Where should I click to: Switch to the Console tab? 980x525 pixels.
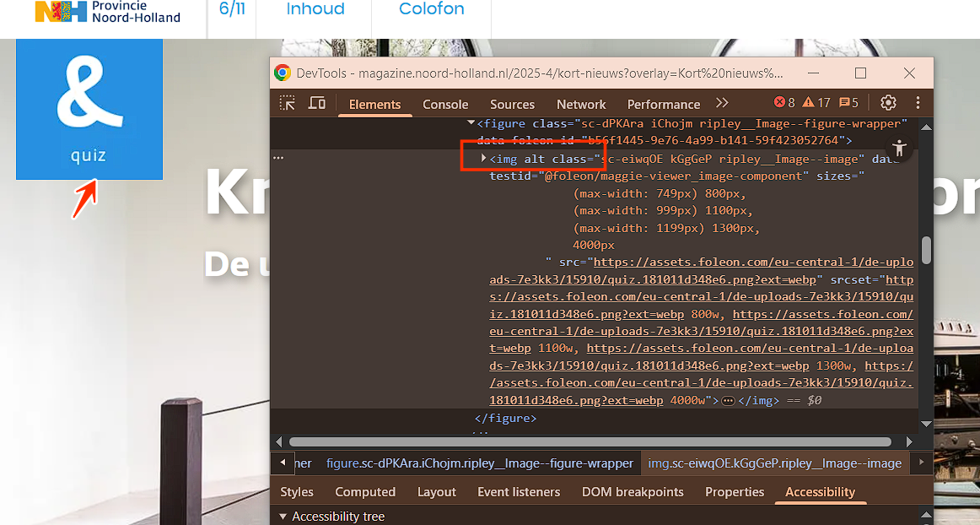(445, 105)
